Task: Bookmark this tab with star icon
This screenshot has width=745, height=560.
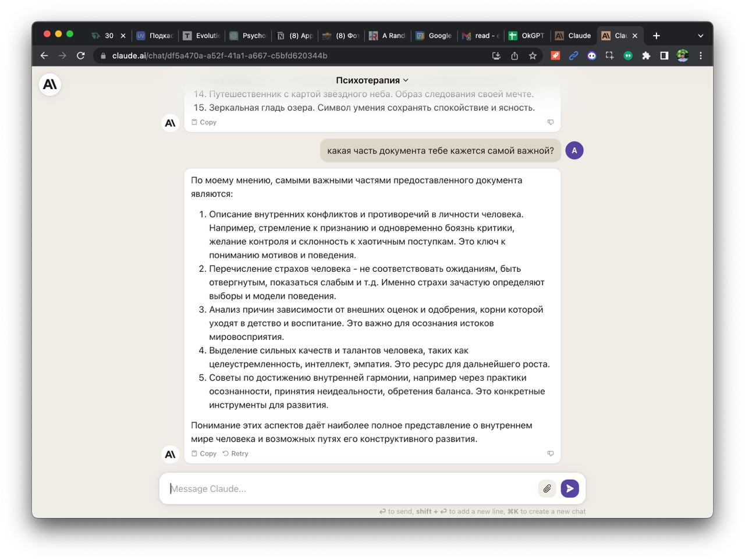Action: click(533, 56)
